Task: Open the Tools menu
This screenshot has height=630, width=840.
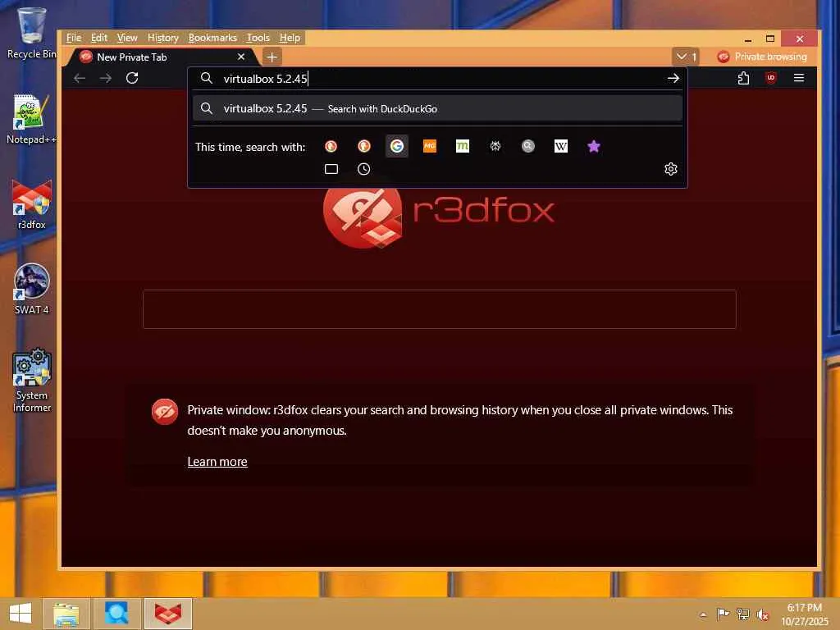Action: (x=258, y=38)
